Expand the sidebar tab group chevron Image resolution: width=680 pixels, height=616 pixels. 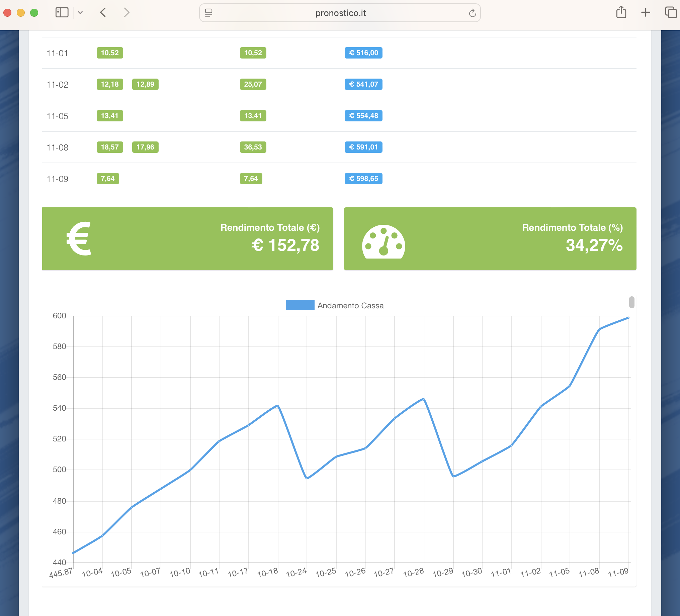click(80, 12)
